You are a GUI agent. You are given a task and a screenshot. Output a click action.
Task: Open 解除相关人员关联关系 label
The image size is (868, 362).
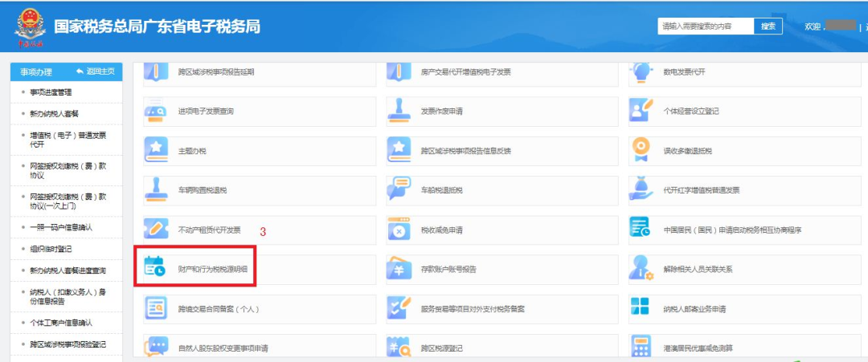point(698,270)
